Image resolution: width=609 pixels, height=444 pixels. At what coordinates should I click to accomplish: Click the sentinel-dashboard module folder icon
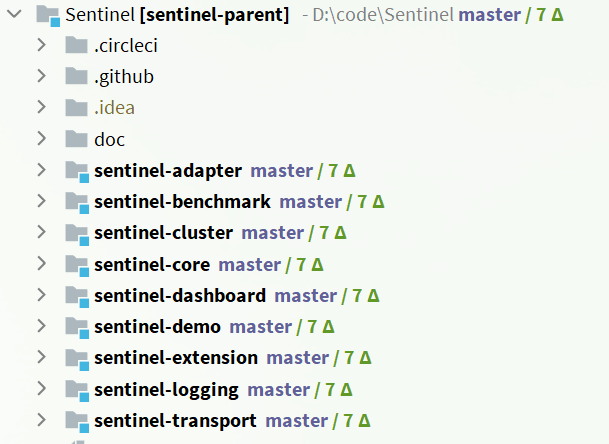pyautogui.click(x=77, y=296)
